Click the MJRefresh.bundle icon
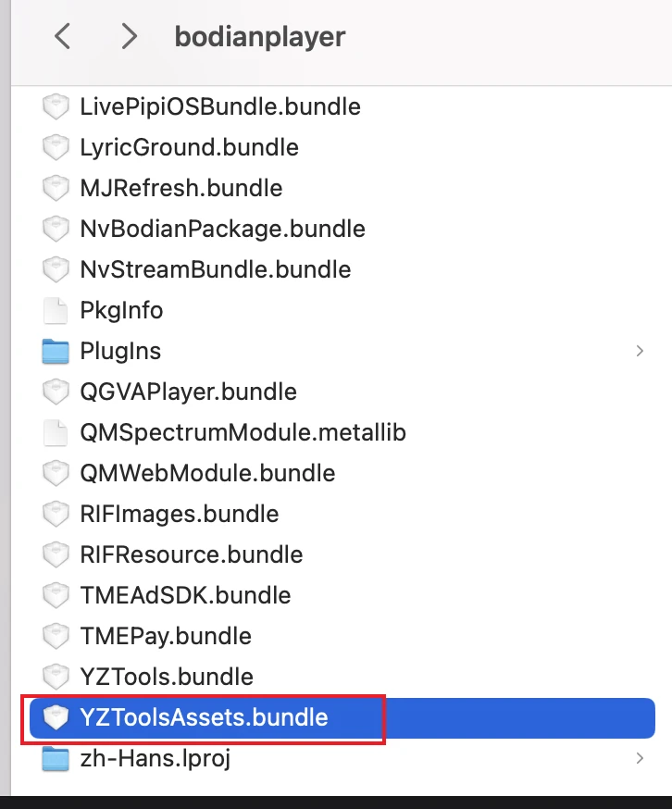 (56, 188)
